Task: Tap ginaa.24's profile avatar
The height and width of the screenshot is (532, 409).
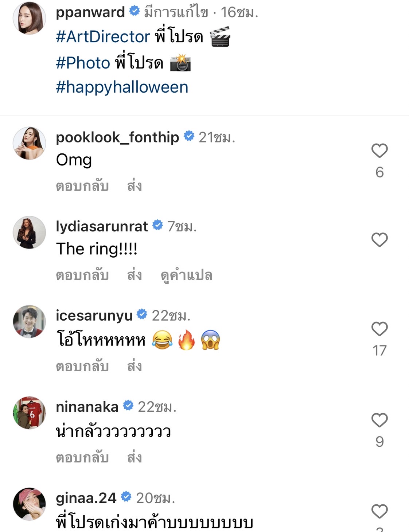Action: [x=29, y=504]
